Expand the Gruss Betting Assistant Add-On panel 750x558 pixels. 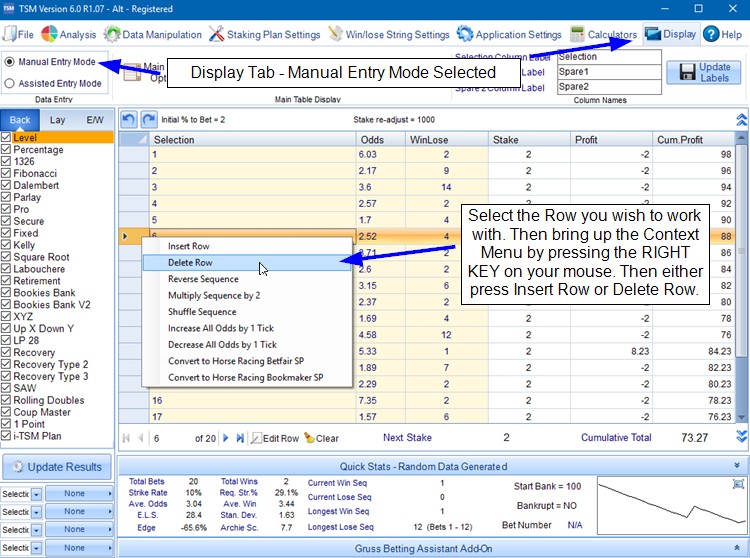(x=737, y=548)
